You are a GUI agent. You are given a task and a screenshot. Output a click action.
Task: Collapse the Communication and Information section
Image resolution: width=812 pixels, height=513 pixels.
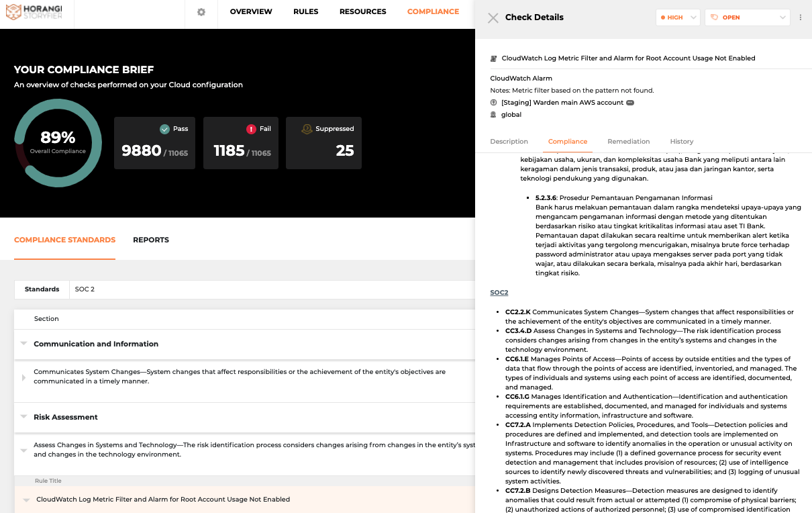click(x=23, y=344)
